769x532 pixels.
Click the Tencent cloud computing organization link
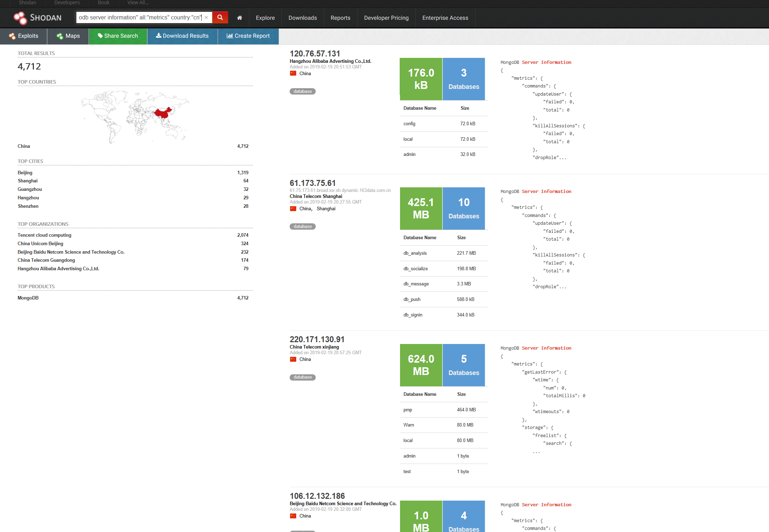pos(44,235)
